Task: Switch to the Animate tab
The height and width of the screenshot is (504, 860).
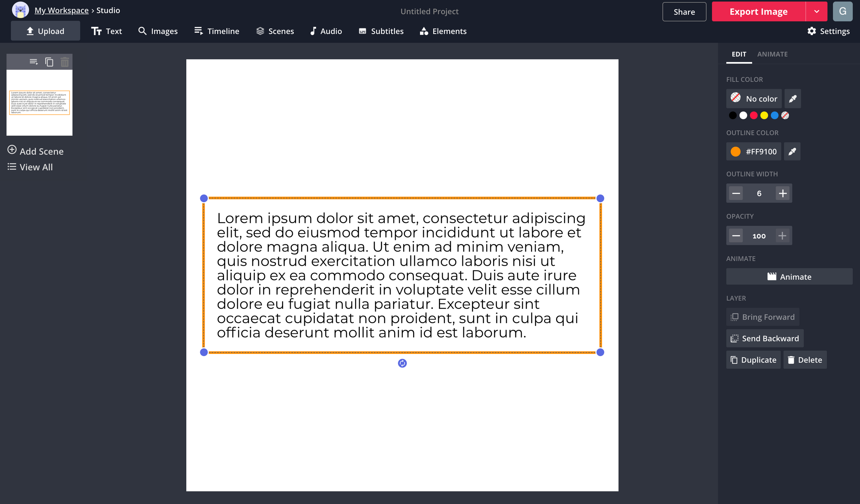Action: click(772, 54)
